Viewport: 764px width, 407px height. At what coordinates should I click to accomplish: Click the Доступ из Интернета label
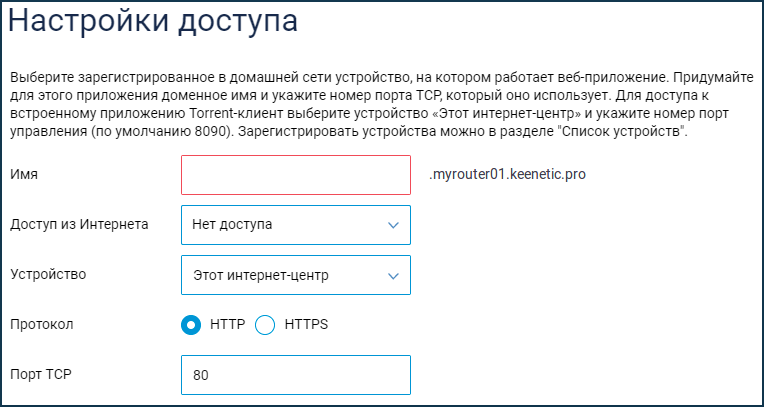point(79,225)
